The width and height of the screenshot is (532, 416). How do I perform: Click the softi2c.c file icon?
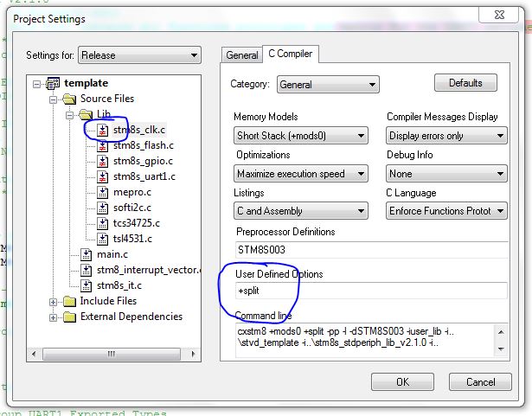102,208
